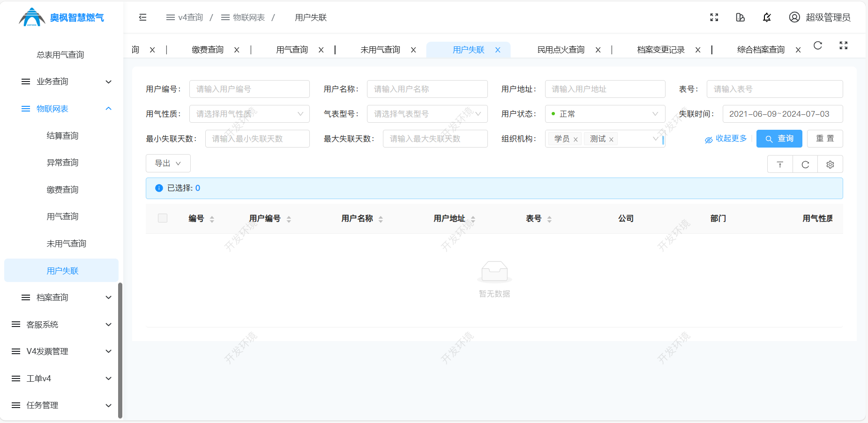Click the 重置 reset button
This screenshot has height=423, width=868.
[x=825, y=139]
